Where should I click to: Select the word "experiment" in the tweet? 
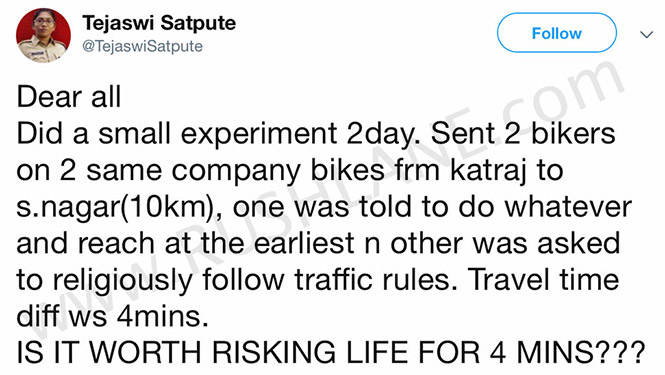[259, 134]
